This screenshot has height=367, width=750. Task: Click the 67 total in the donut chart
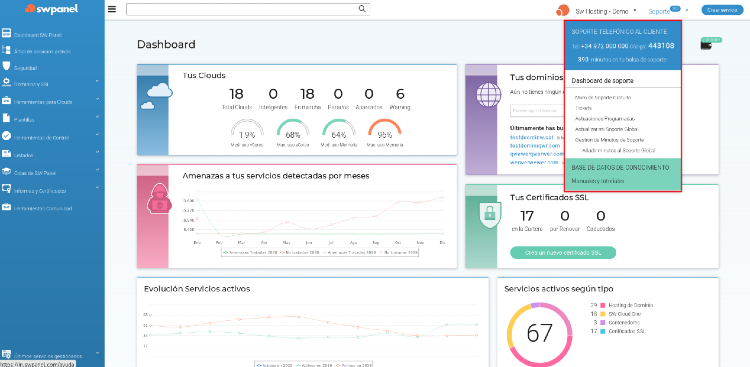[539, 333]
